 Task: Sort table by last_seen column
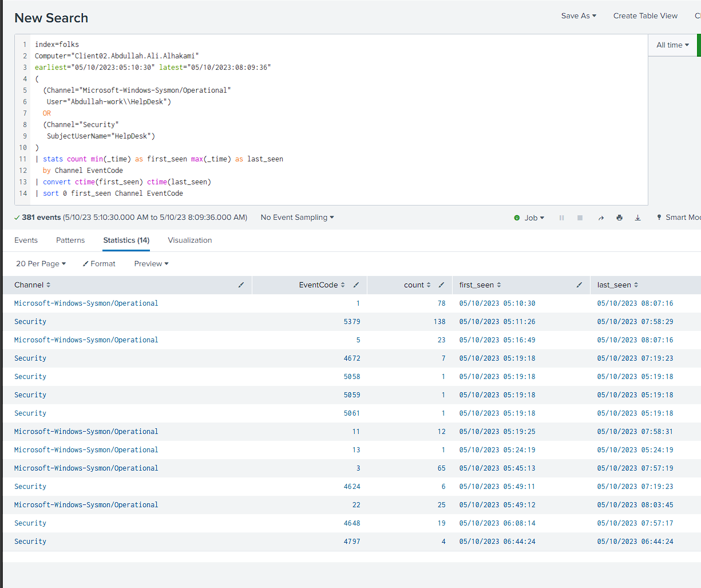click(x=617, y=285)
